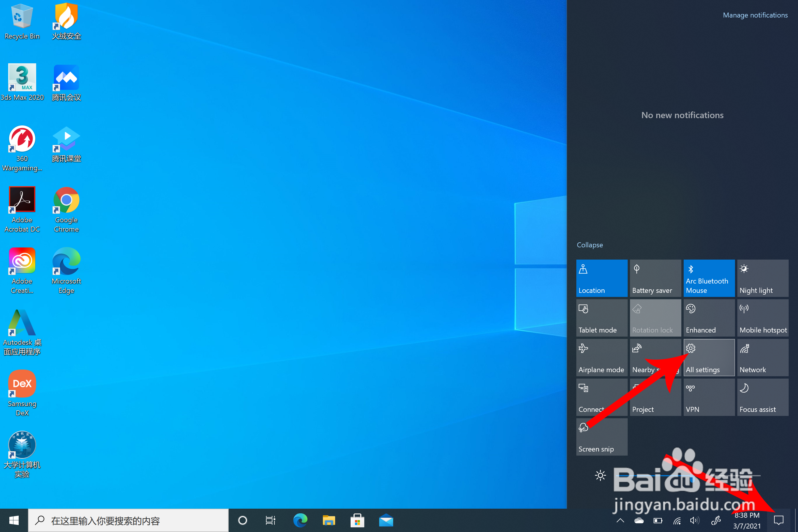Viewport: 798px width, 532px height.
Task: Enable Battery saver tile
Action: click(x=655, y=278)
